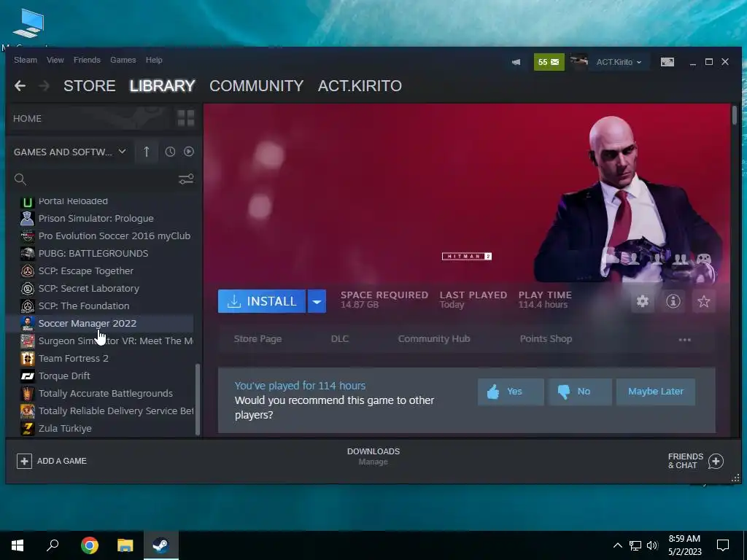Screen dimensions: 747x560
Task: Open ACT.Kirito account dropdown
Action: pyautogui.click(x=619, y=62)
